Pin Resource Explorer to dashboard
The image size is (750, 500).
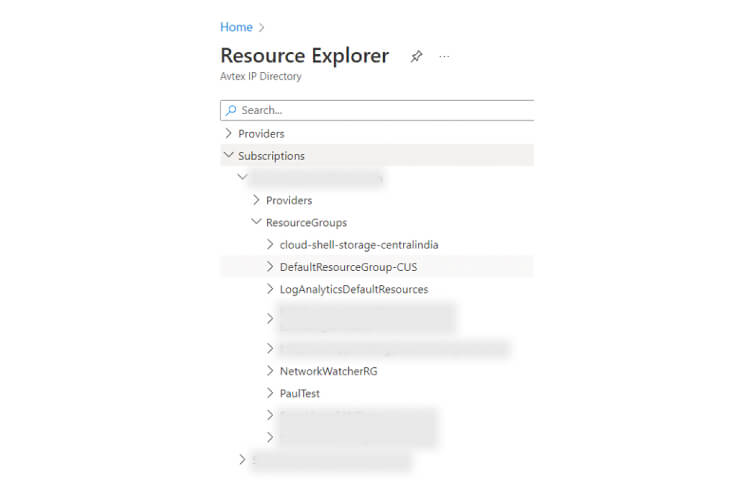pyautogui.click(x=416, y=56)
